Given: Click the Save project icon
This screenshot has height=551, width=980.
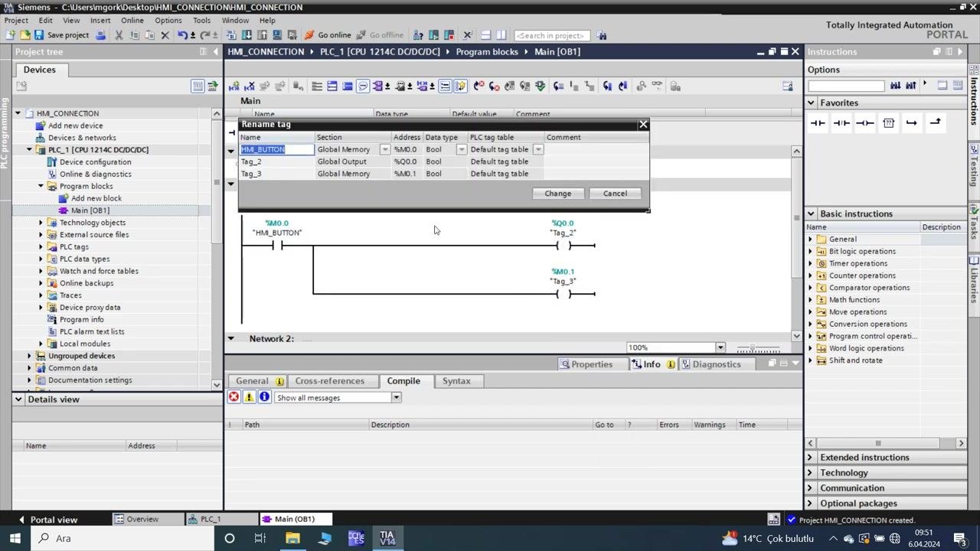Looking at the screenshot, I should [38, 35].
